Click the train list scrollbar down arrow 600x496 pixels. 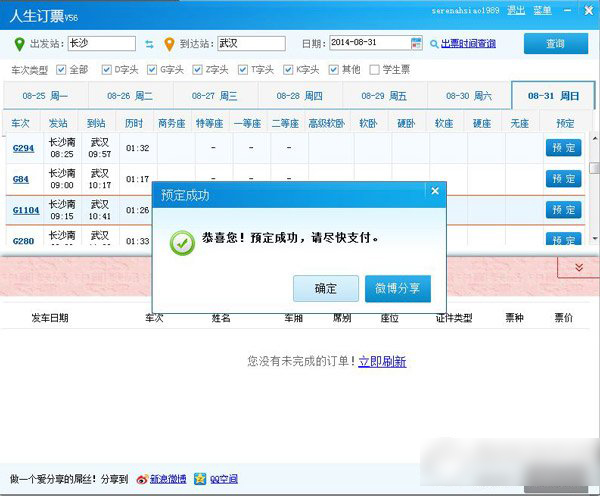coord(595,238)
